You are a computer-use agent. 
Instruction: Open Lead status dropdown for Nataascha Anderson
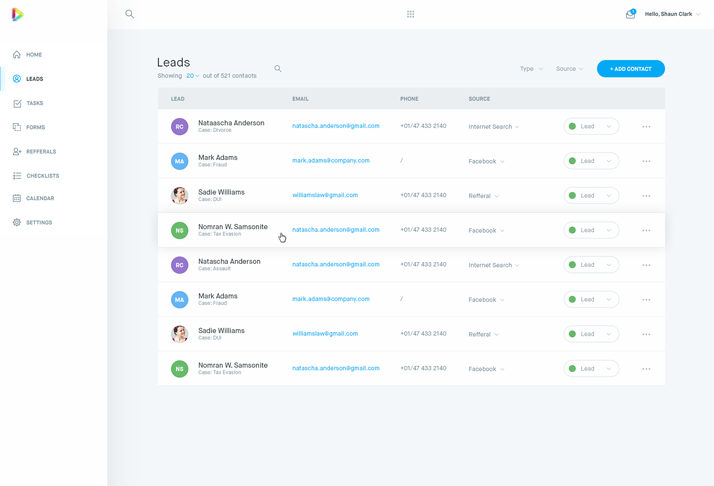point(591,127)
